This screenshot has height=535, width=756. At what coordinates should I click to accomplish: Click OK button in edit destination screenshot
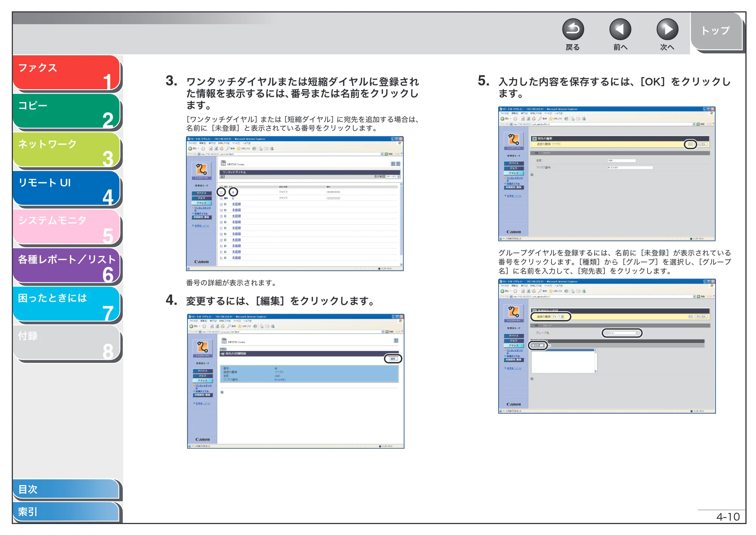690,144
